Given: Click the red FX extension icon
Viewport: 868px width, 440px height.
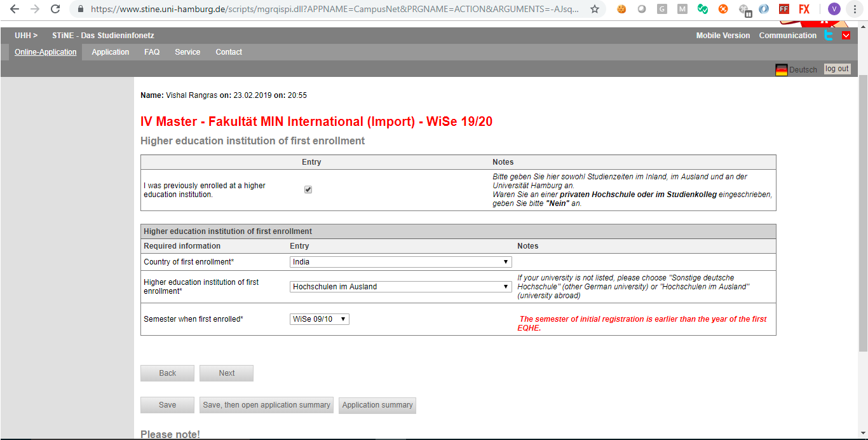Looking at the screenshot, I should [804, 9].
